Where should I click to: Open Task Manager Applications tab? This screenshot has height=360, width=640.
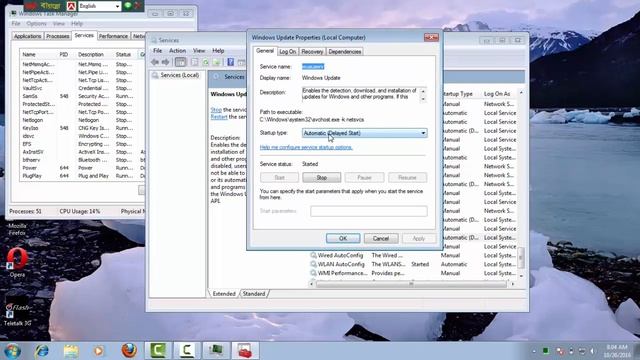click(x=27, y=36)
